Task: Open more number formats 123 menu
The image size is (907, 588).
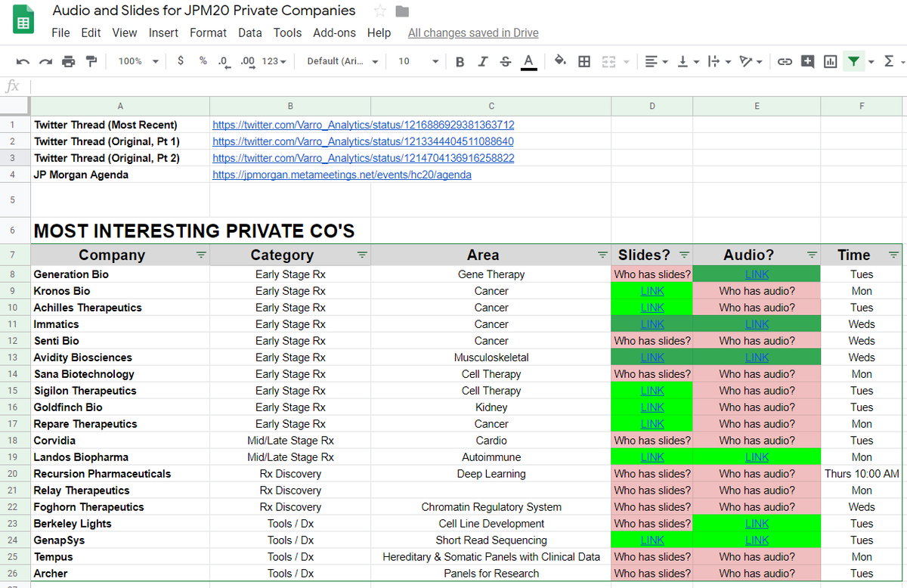Action: click(x=274, y=61)
